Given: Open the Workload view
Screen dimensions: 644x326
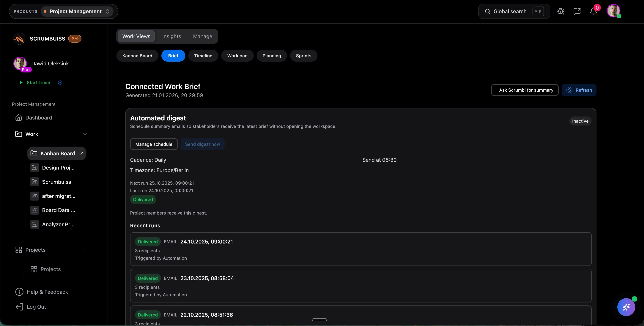Looking at the screenshot, I should [x=237, y=56].
